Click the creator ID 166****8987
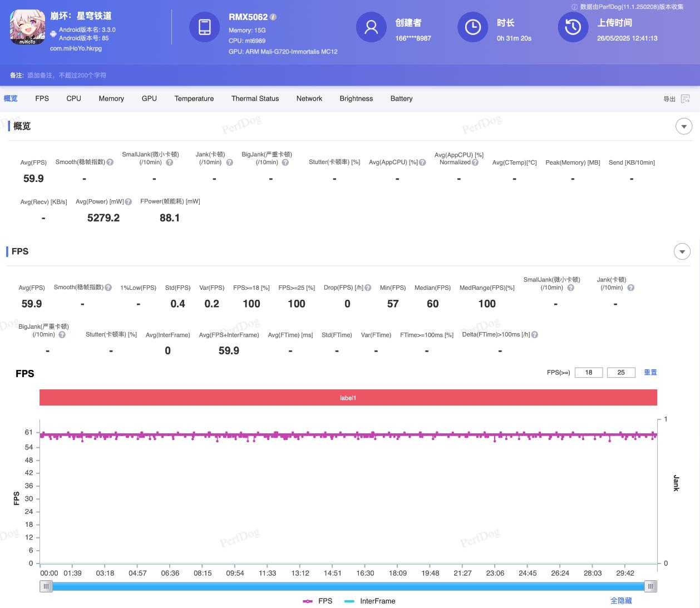 413,38
